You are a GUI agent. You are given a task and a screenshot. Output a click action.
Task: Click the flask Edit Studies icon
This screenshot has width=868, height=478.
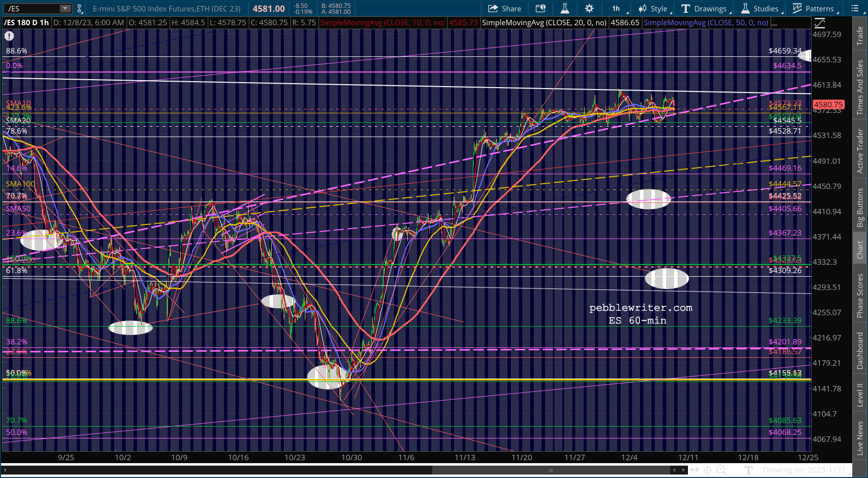[565, 8]
